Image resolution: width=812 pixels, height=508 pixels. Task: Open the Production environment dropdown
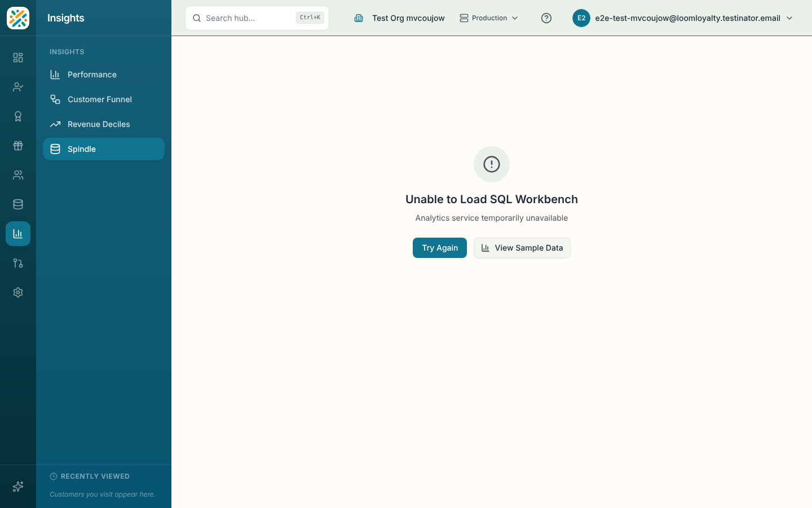(489, 18)
